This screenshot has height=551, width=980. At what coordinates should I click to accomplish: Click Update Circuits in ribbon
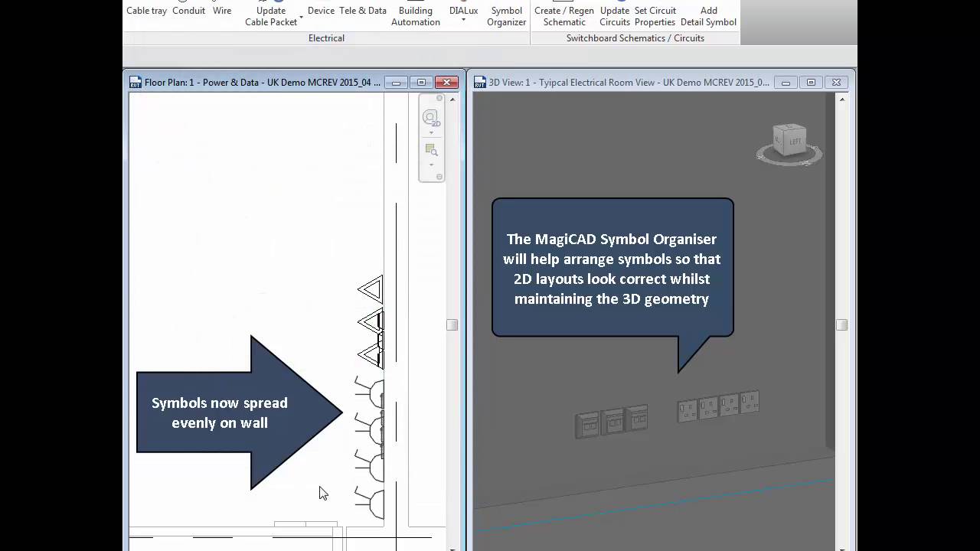click(615, 16)
